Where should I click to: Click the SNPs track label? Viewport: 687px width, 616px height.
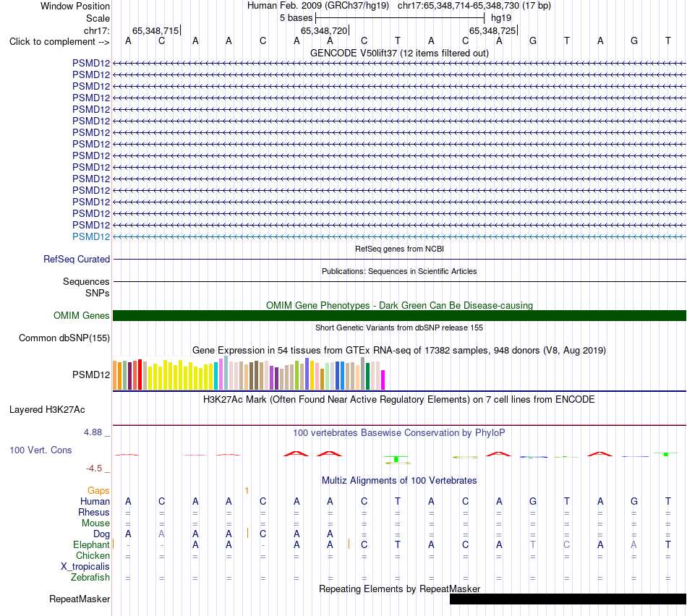coord(98,293)
